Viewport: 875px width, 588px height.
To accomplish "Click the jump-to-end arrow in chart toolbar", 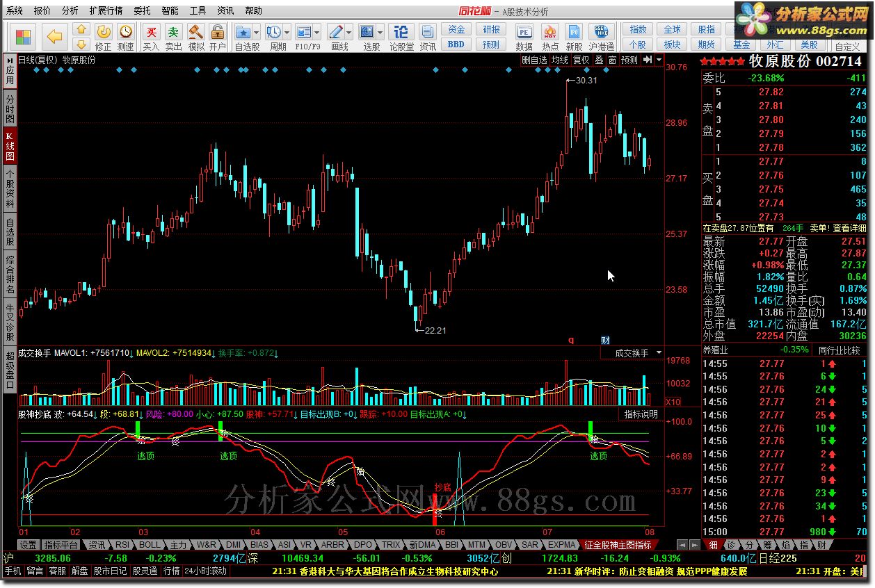I will tap(648, 60).
